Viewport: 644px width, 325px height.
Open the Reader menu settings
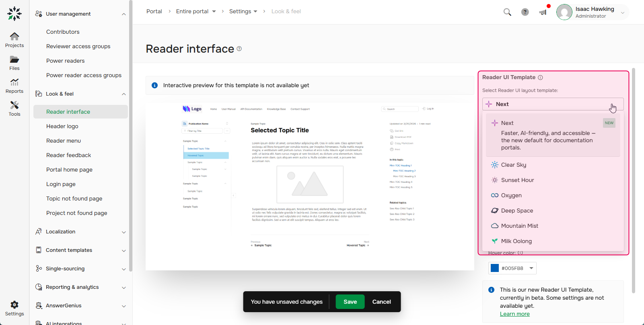tap(64, 141)
